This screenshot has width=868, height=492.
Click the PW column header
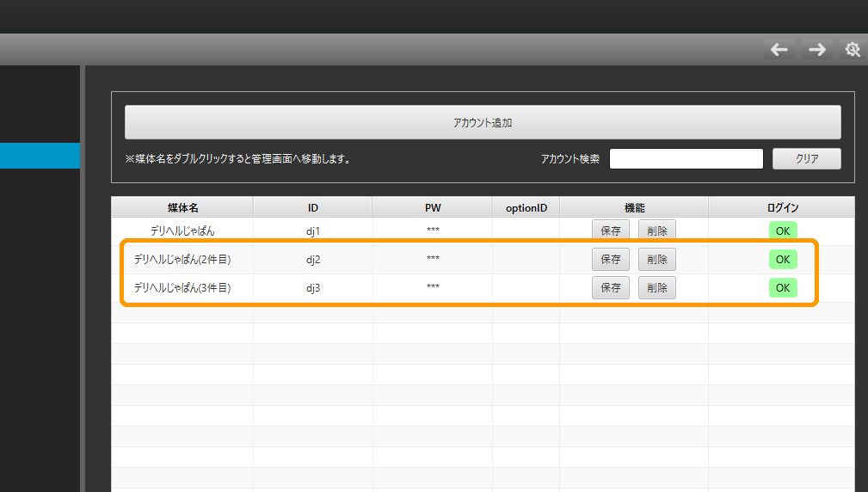(433, 207)
